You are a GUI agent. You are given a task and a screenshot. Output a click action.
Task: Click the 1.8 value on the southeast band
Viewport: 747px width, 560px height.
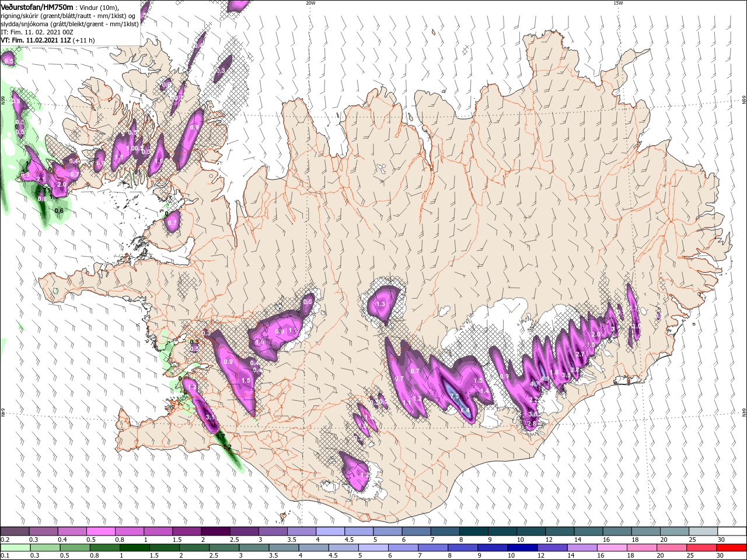(554, 372)
